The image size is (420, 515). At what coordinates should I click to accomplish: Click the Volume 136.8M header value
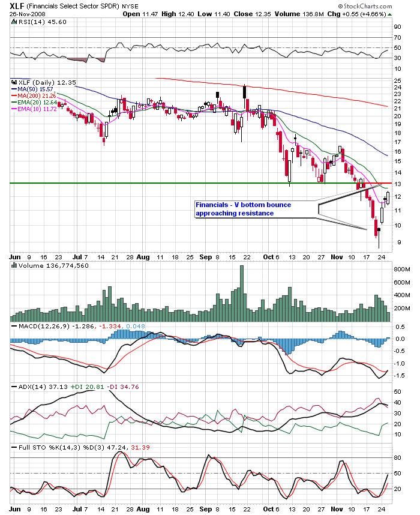[x=299, y=14]
